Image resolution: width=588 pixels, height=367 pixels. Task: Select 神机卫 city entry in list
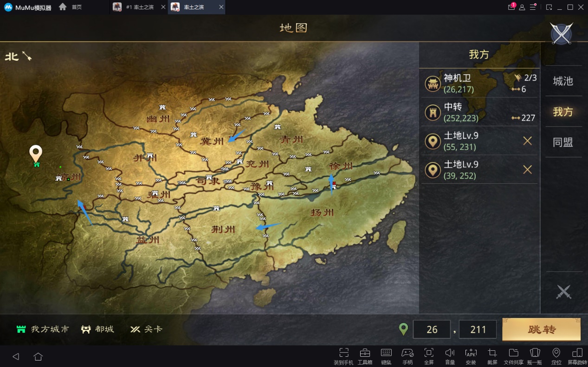(479, 83)
